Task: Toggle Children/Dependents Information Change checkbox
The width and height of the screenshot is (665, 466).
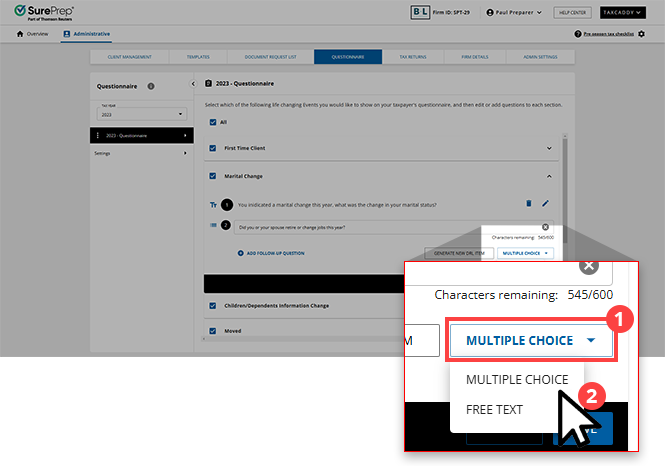Action: [213, 305]
